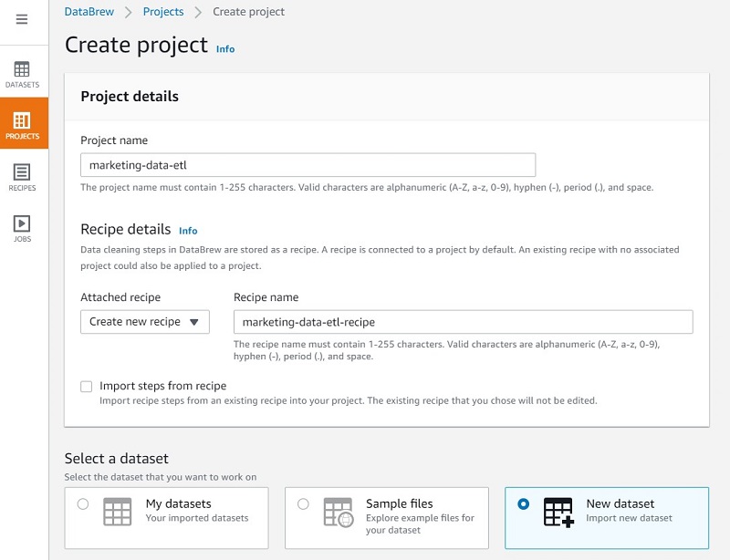
Task: Click the Projects breadcrumb link
Action: tap(163, 12)
